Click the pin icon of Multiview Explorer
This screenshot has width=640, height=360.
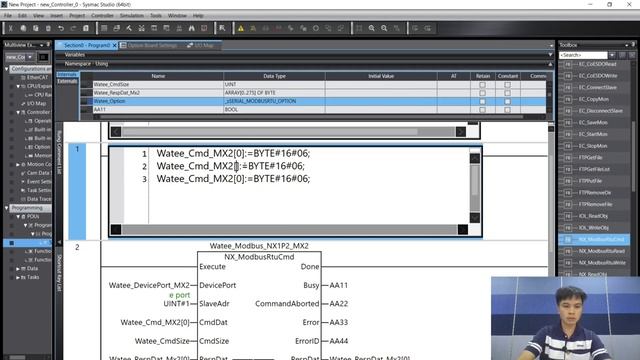point(48,44)
